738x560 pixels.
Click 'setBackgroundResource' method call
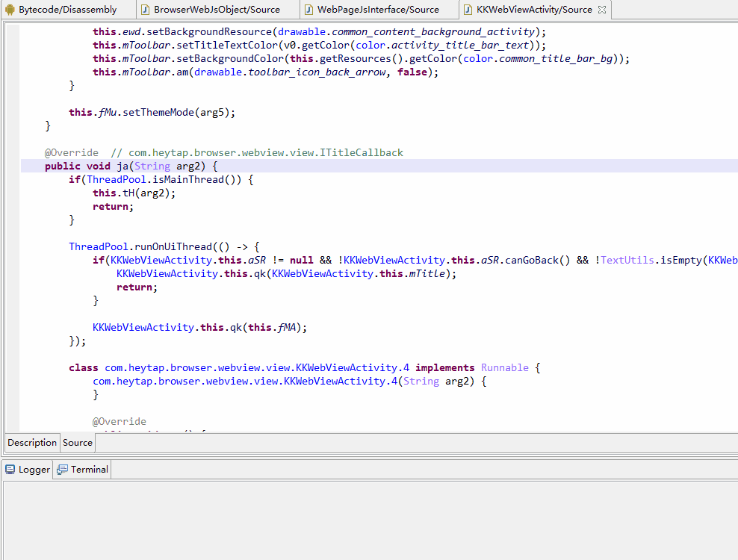[x=209, y=31]
